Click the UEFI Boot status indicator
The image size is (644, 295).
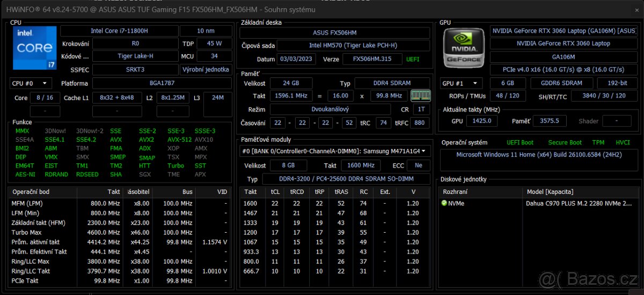click(520, 142)
